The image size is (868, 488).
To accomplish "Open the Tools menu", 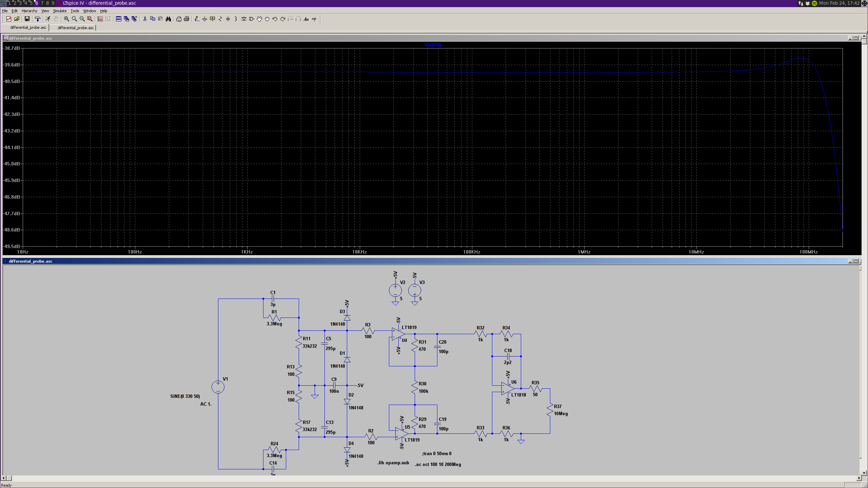I will pyautogui.click(x=75, y=11).
